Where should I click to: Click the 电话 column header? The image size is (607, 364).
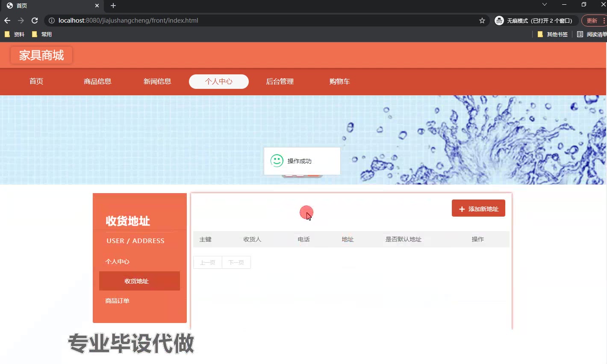click(x=304, y=239)
